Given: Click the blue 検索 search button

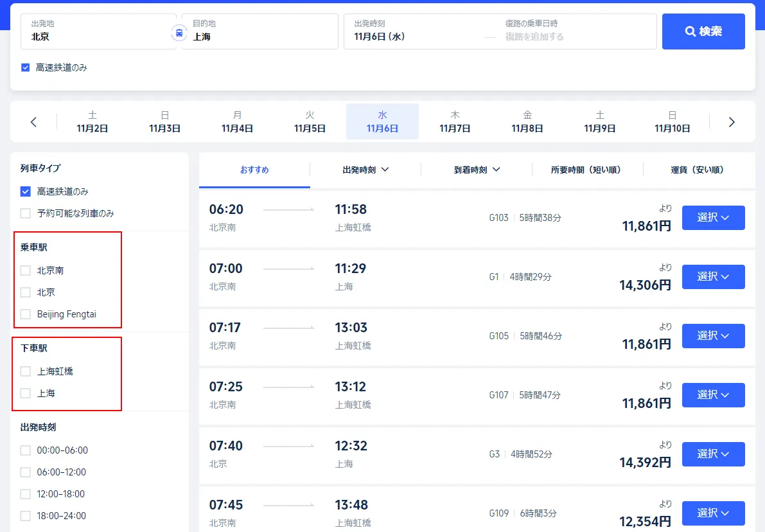Looking at the screenshot, I should (x=703, y=31).
